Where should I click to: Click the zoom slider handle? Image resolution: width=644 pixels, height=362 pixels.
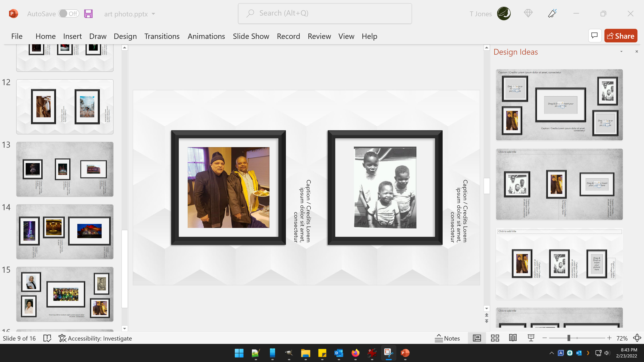pos(569,338)
